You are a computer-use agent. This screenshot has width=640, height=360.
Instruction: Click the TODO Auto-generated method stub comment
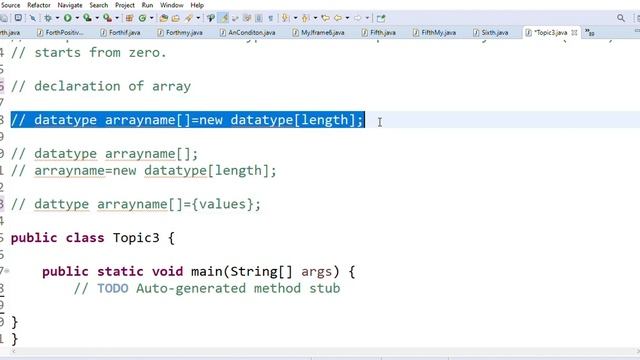pos(207,289)
